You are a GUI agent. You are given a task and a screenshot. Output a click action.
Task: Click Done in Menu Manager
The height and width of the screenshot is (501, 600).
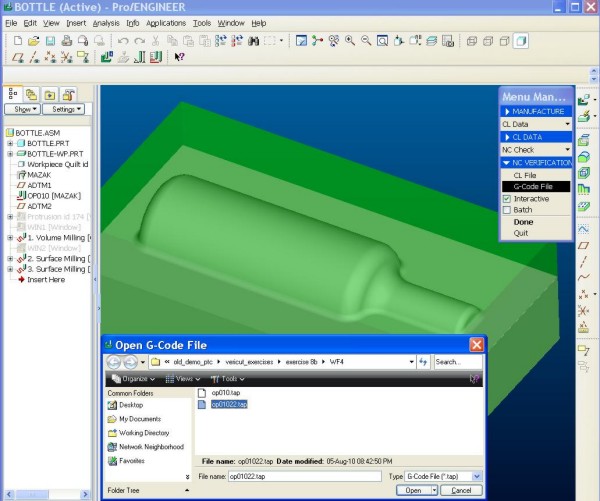(523, 222)
